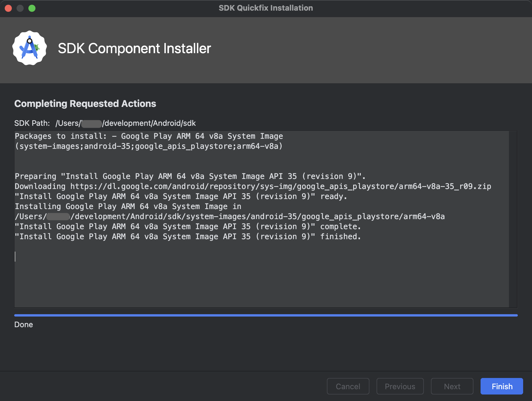532x401 pixels.
Task: Click the blue completed progress bar
Action: click(266, 315)
